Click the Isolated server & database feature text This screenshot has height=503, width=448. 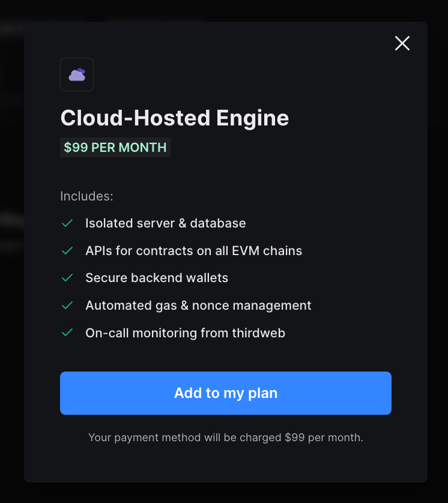[166, 223]
